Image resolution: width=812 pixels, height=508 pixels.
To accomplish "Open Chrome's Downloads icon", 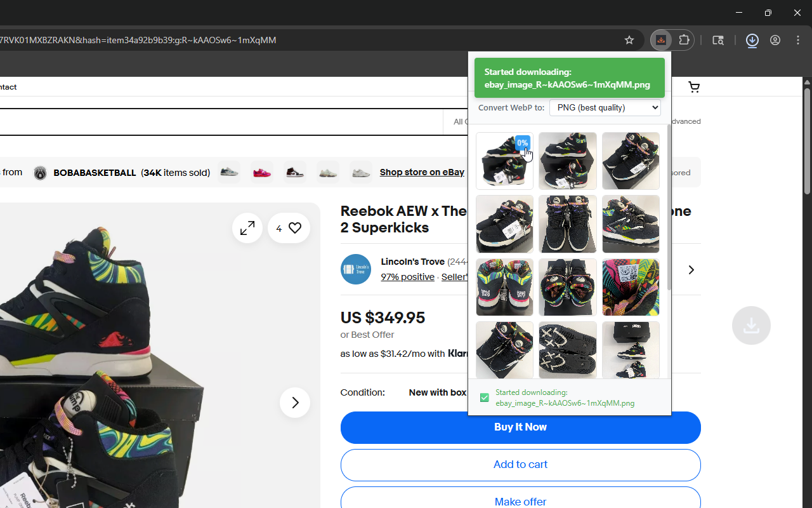I will 752,40.
